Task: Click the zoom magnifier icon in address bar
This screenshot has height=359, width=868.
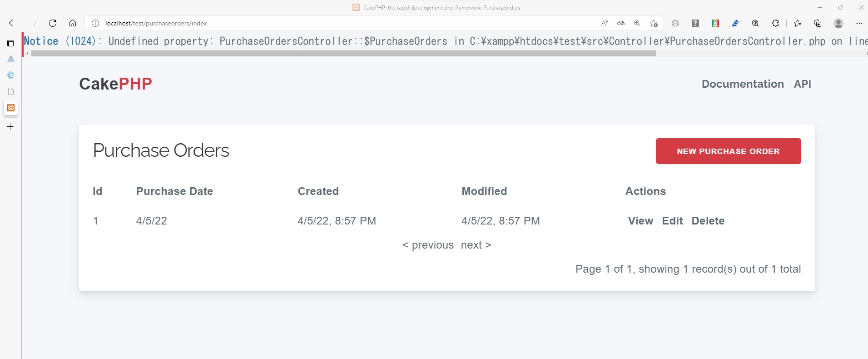Action: [x=637, y=23]
